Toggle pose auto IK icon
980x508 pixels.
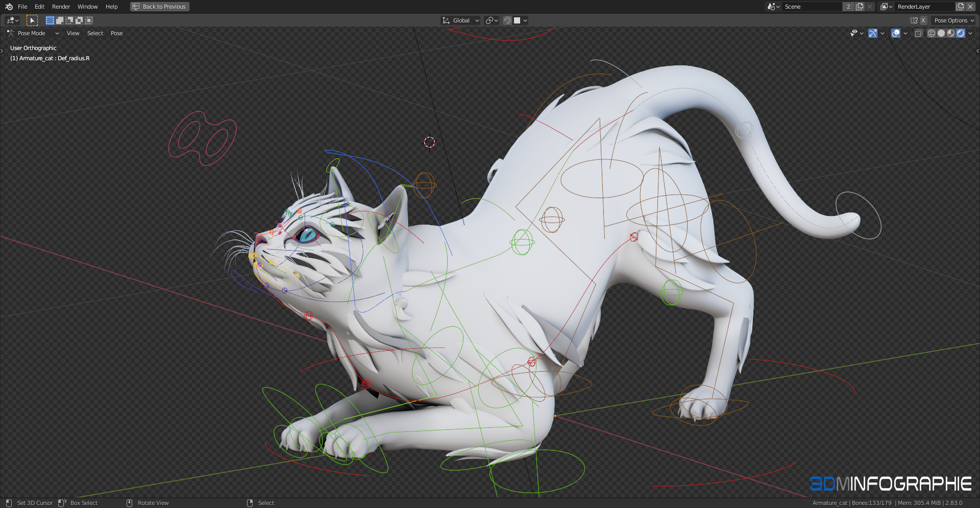[914, 20]
